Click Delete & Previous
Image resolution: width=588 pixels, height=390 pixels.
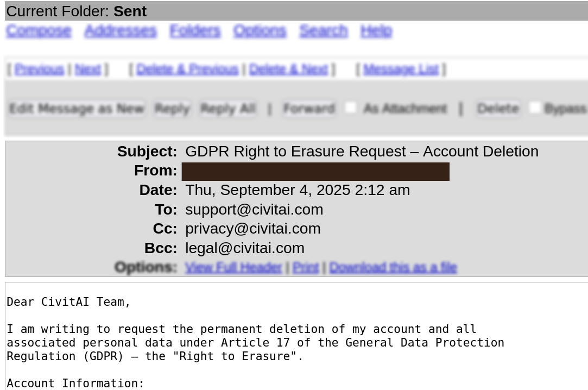(x=187, y=69)
